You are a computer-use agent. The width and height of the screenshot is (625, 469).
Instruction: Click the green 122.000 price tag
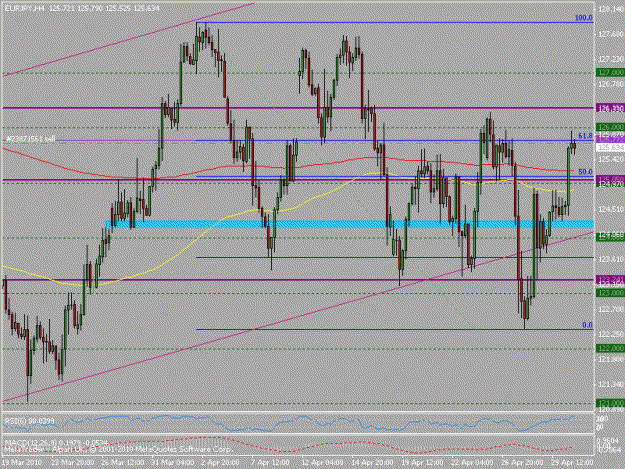click(x=610, y=348)
